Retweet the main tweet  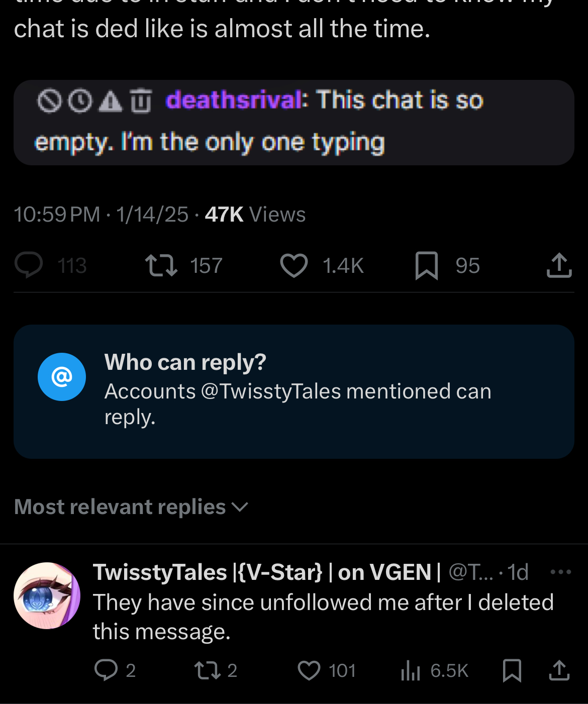161,265
